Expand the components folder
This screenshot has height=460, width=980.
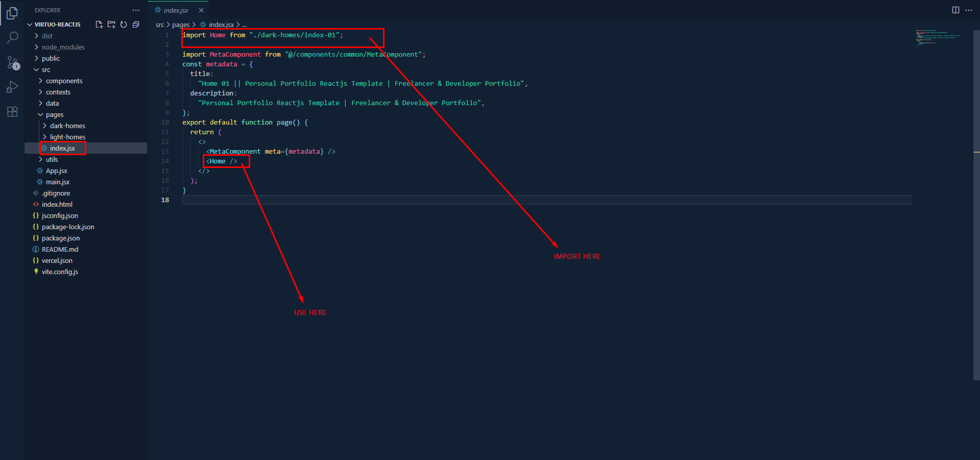coord(86,81)
